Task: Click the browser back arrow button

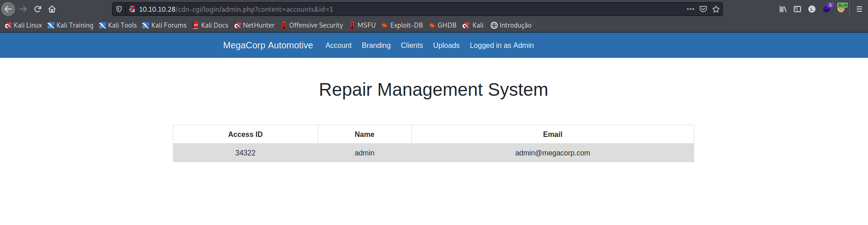Action: [x=8, y=9]
